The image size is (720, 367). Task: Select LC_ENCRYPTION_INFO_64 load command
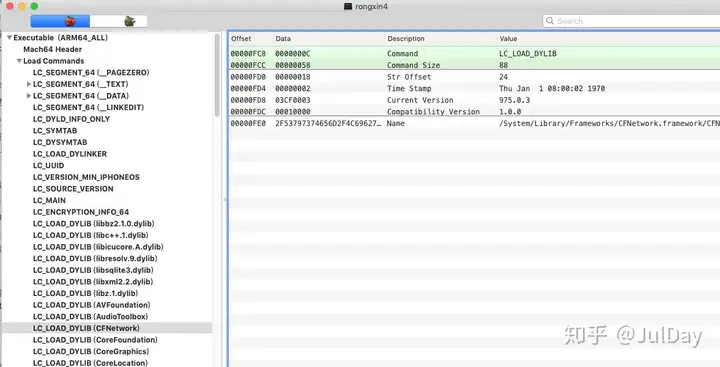pyautogui.click(x=81, y=212)
